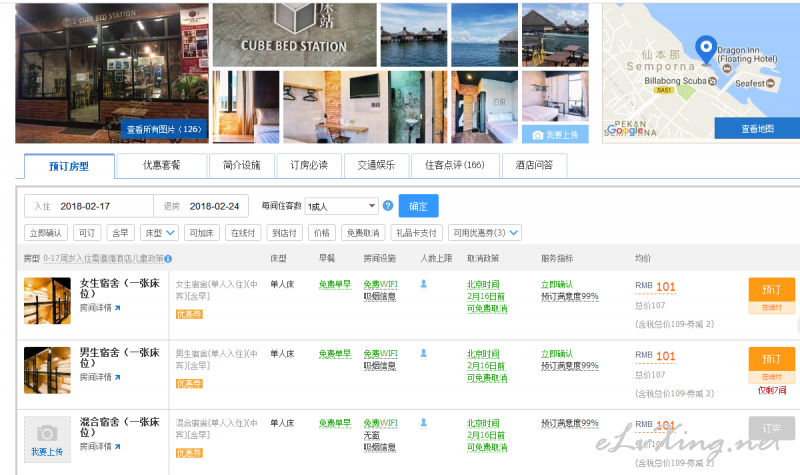Toggle the 可订 filter

(87, 233)
